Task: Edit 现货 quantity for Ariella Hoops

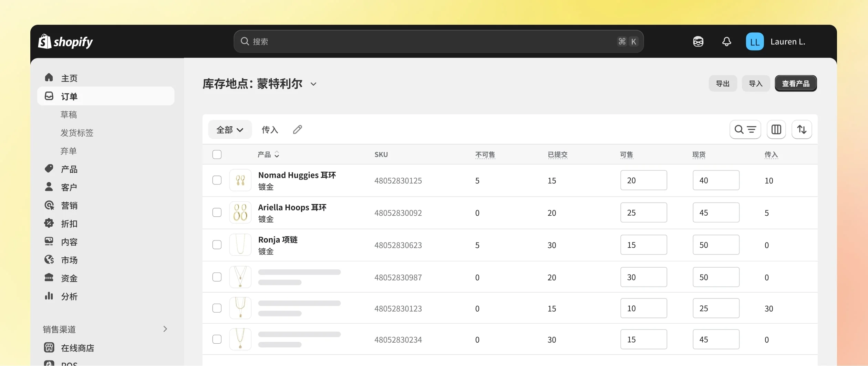Action: click(716, 213)
